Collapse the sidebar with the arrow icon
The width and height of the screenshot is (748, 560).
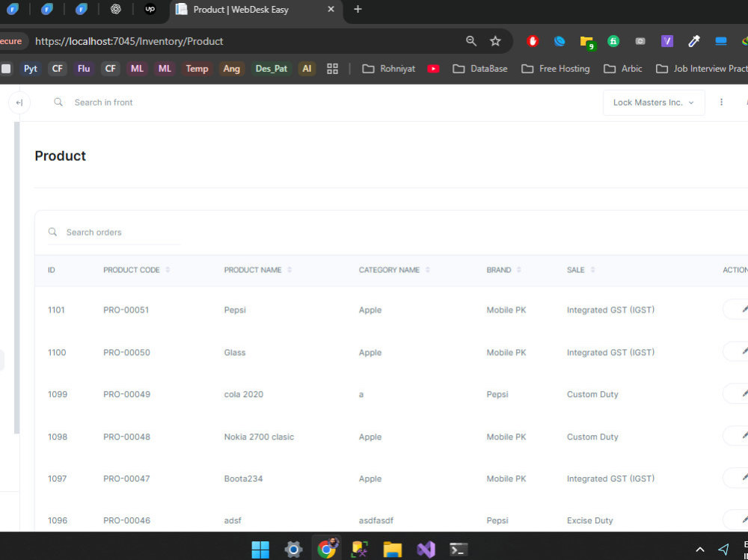19,102
